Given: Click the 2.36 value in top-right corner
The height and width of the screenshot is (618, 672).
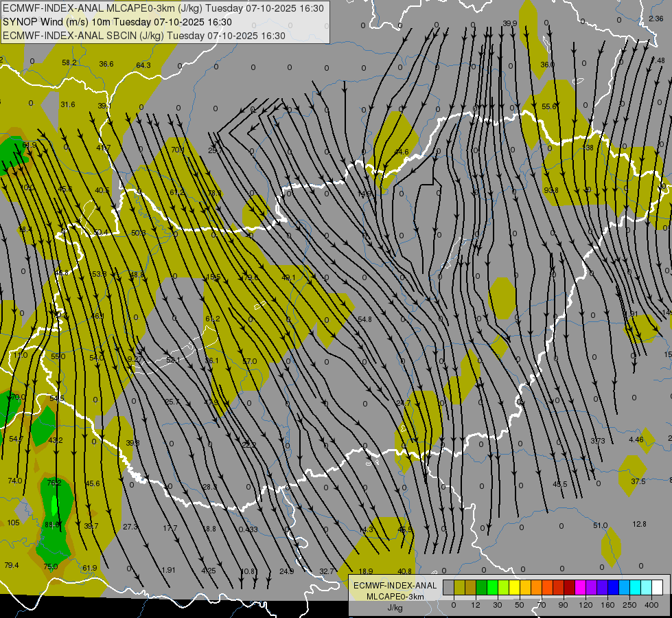Looking at the screenshot, I should pos(656,19).
